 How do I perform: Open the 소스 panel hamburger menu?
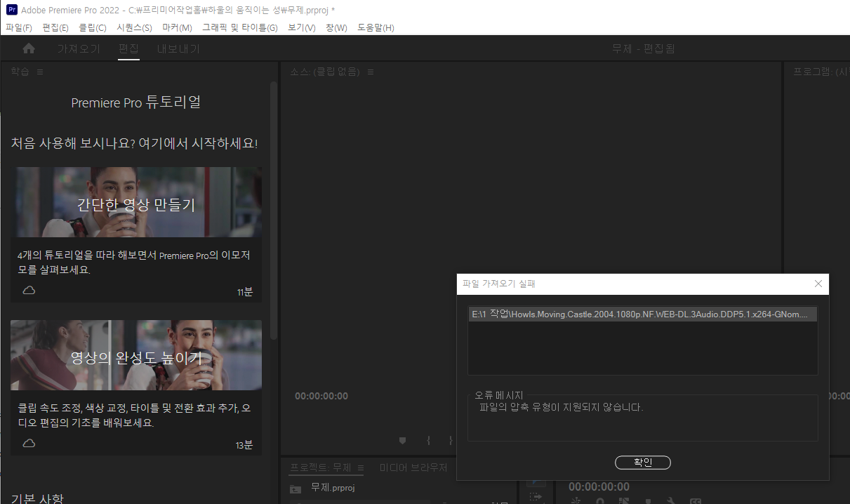(x=371, y=72)
